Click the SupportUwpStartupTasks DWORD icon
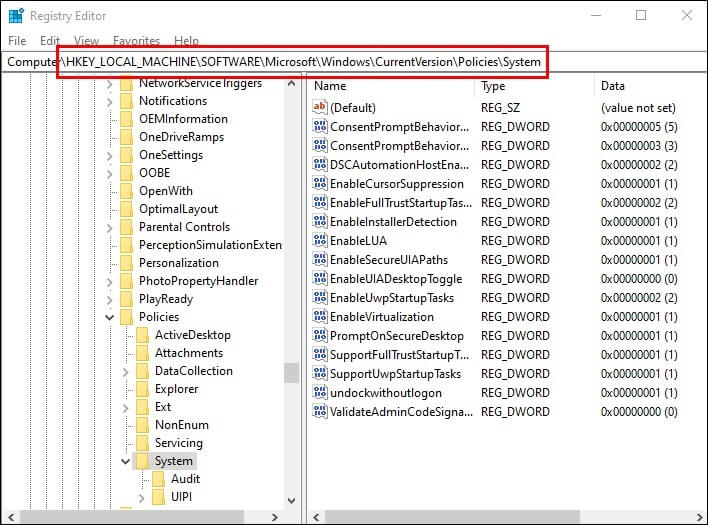Screen dimensions: 708x525 320,373
